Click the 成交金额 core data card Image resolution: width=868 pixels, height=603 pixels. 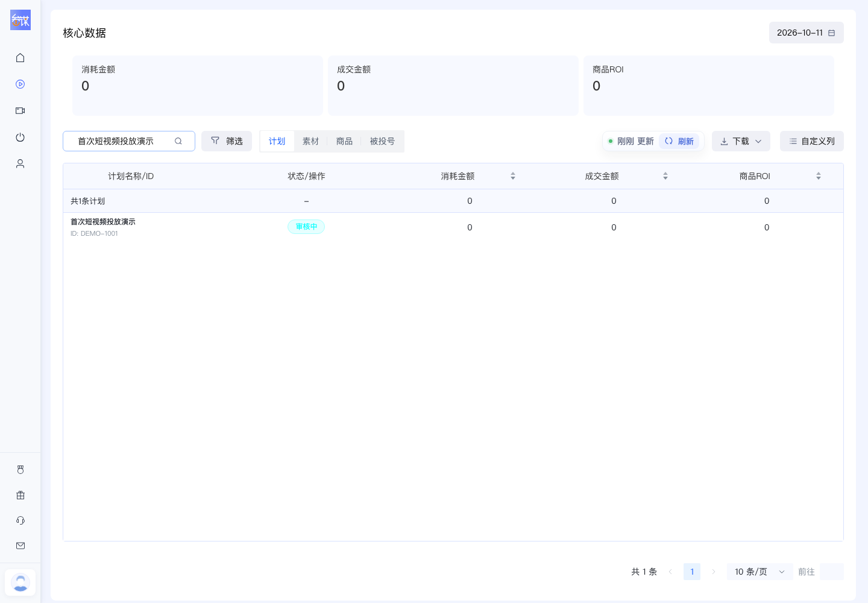[x=453, y=86]
